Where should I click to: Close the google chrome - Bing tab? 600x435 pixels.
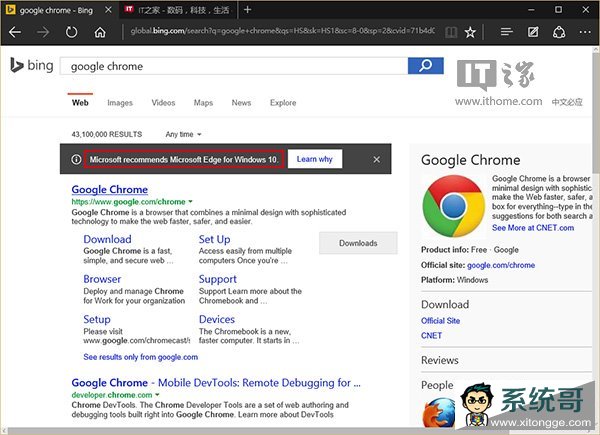pyautogui.click(x=108, y=10)
